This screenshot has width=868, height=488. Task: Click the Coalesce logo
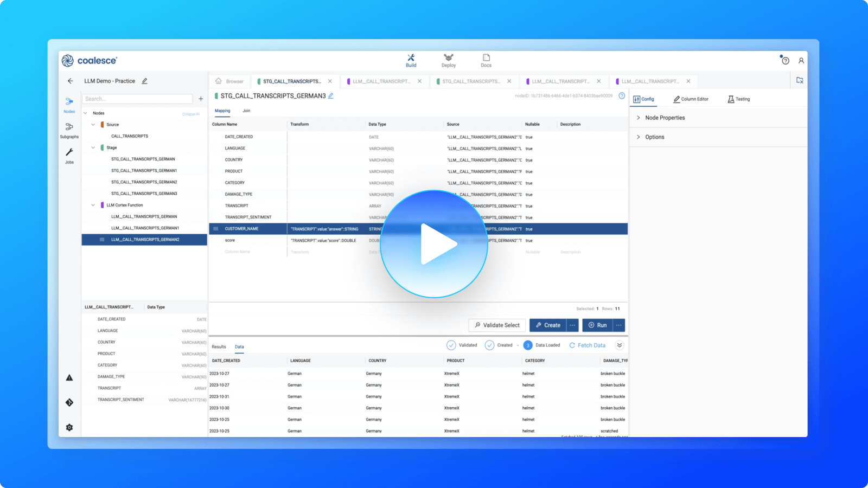[90, 61]
